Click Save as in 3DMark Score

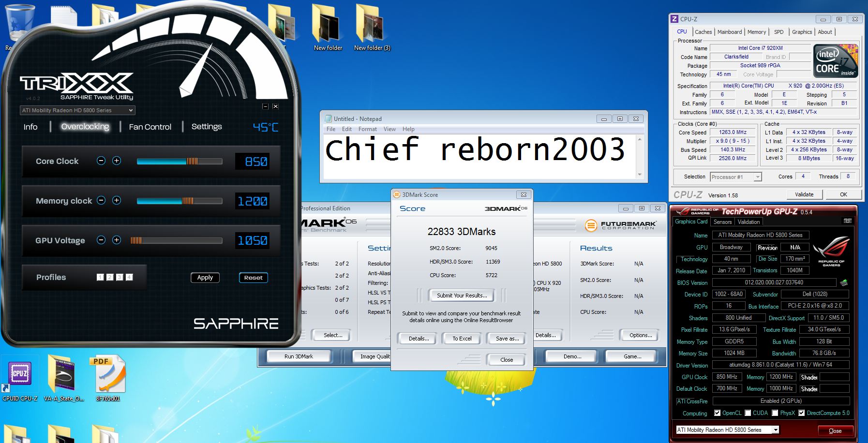[x=507, y=339]
